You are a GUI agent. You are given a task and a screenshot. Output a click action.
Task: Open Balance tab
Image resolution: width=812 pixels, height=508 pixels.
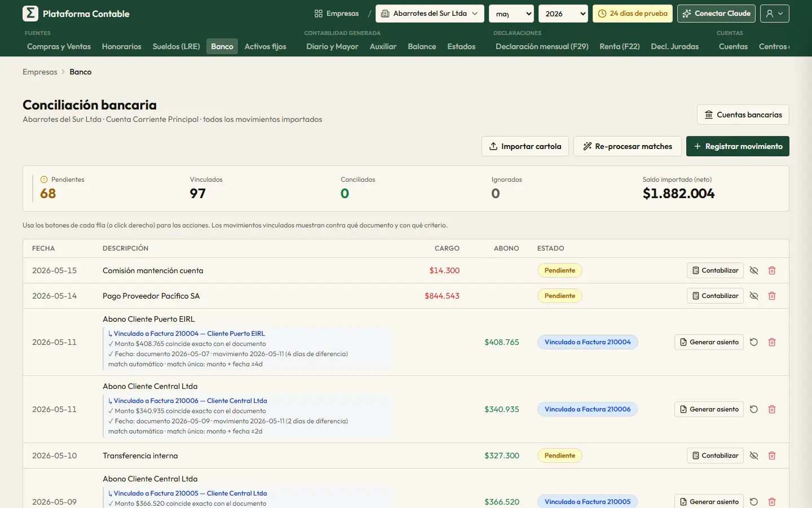tap(422, 46)
